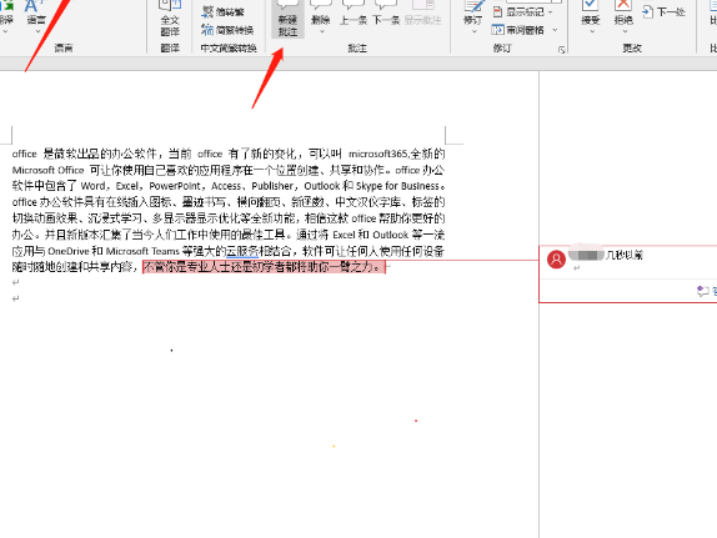
Task: Open 全文翻译 translation tool
Action: coord(170,18)
